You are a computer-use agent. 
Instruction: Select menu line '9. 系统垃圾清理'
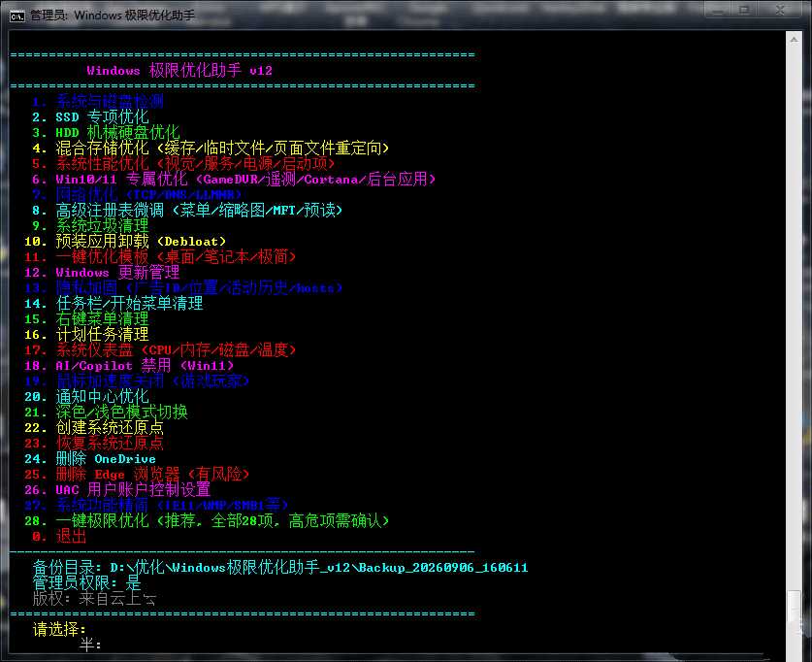pos(90,226)
